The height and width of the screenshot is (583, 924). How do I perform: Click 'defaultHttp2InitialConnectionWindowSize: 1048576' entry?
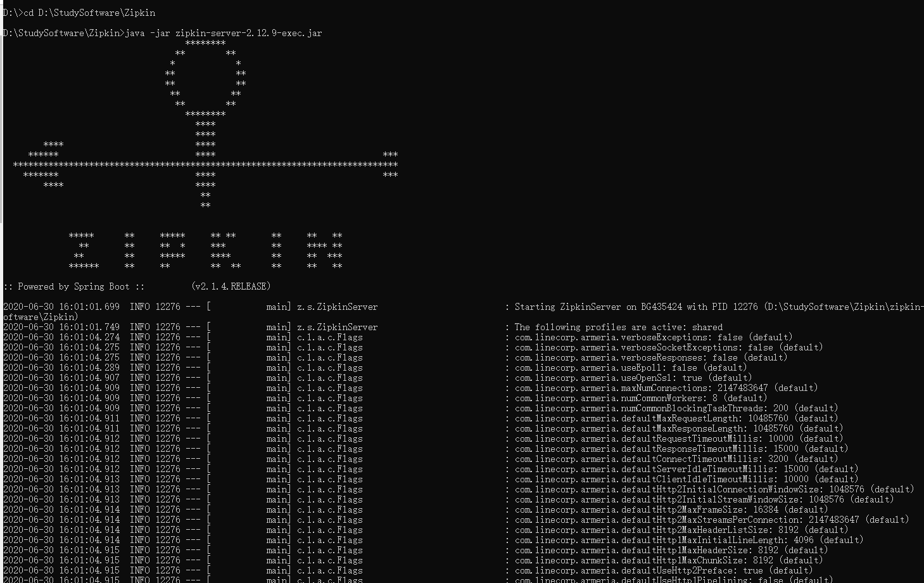tap(743, 489)
